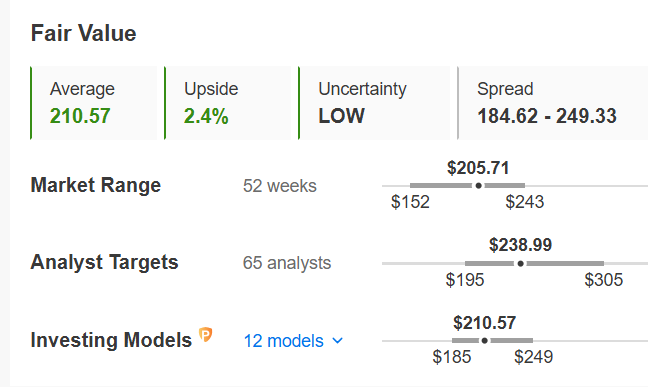Click the Uncertainty LOW card
Viewport: 648px width, 387px height.
[374, 103]
